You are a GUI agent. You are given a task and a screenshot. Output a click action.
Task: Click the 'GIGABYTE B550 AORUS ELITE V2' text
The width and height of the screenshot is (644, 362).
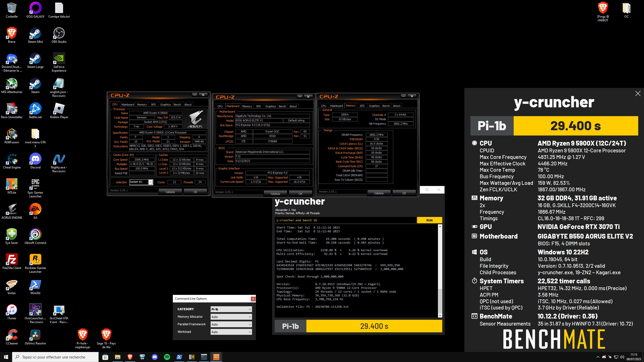[585, 236]
